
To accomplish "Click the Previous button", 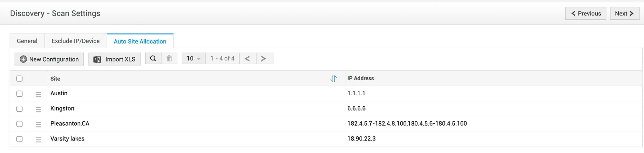I will pyautogui.click(x=586, y=14).
